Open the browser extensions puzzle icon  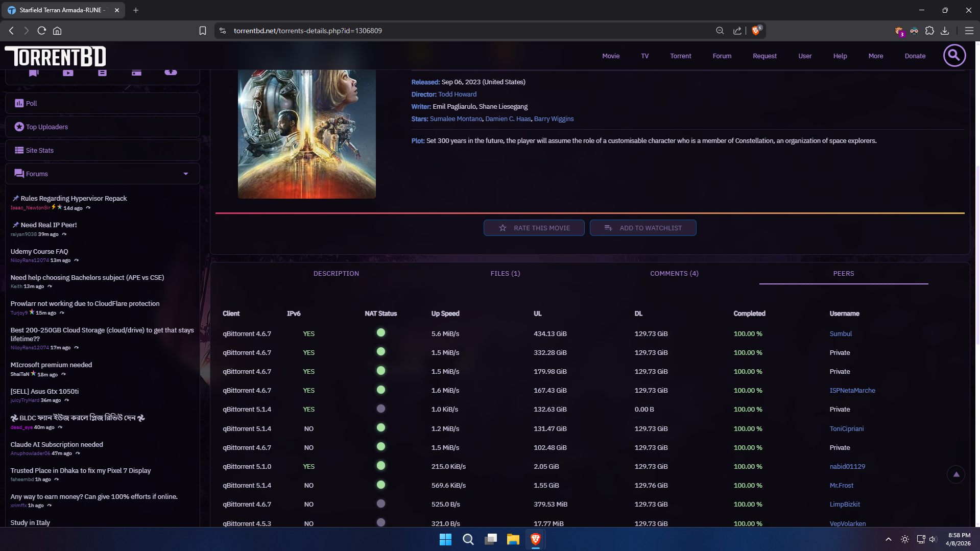point(929,31)
